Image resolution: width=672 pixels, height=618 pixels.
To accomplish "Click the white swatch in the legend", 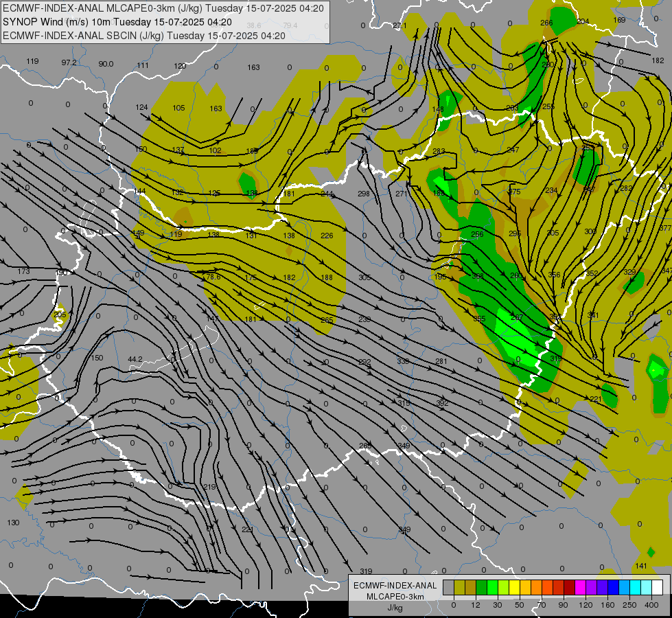I will coord(658,587).
